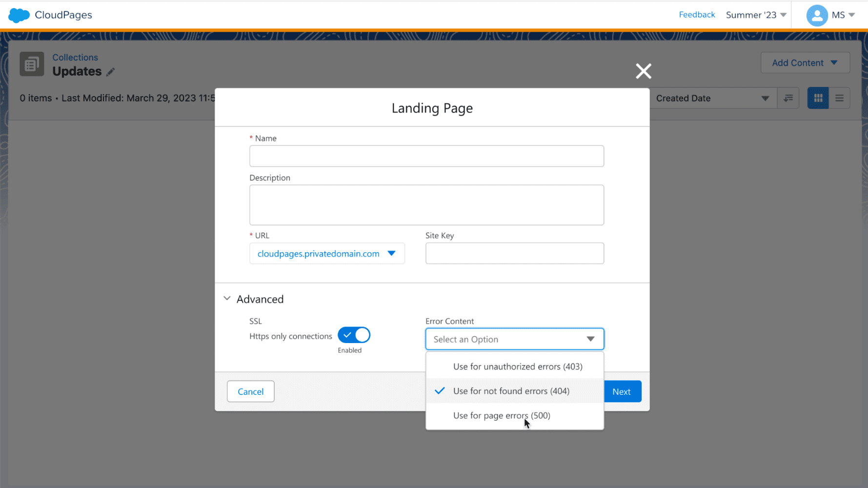
Task: Edit collection name with pencil icon
Action: (111, 72)
